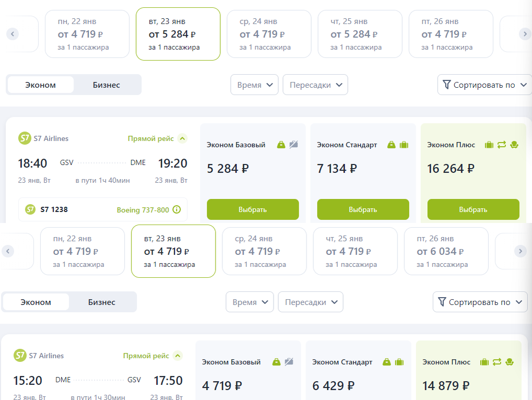Click the Boeing 737-800 info icon
Viewport: 532px width, 400px height.
pos(176,210)
